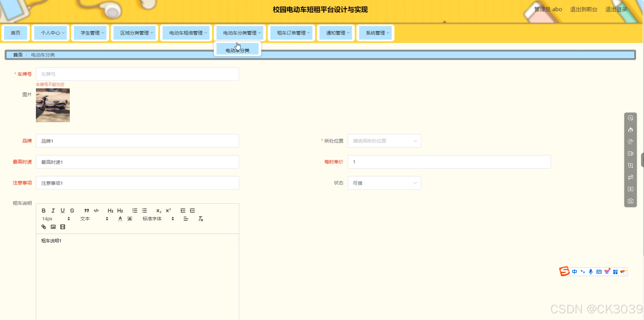Click 退出到前台 link
Viewport: 644px width, 320px height.
point(583,9)
